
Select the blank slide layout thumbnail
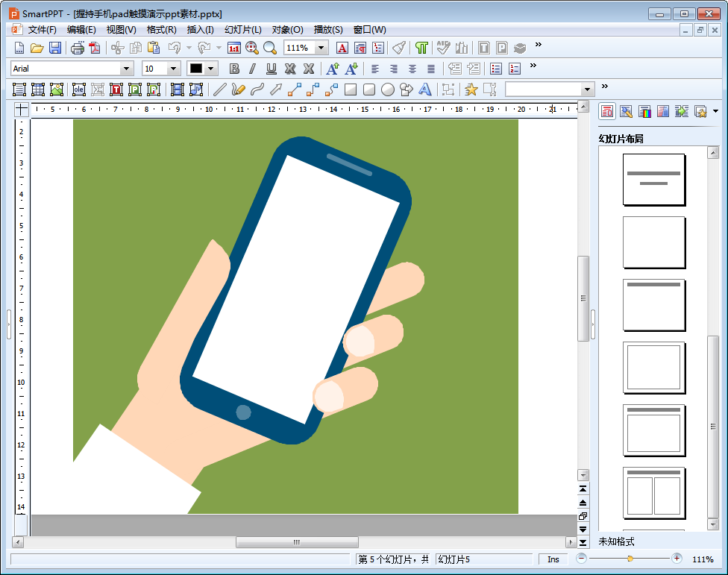653,242
